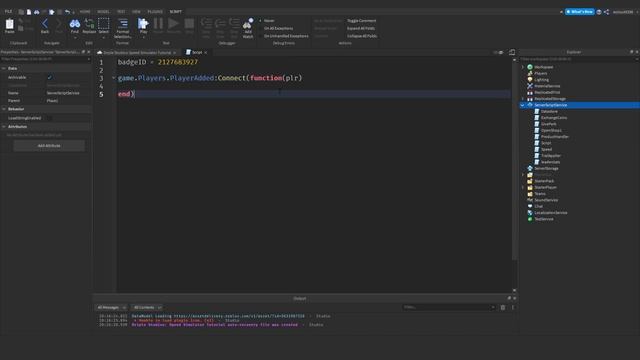Click Expand All Folds action
Screen dimensions: 640x360
pos(360,28)
